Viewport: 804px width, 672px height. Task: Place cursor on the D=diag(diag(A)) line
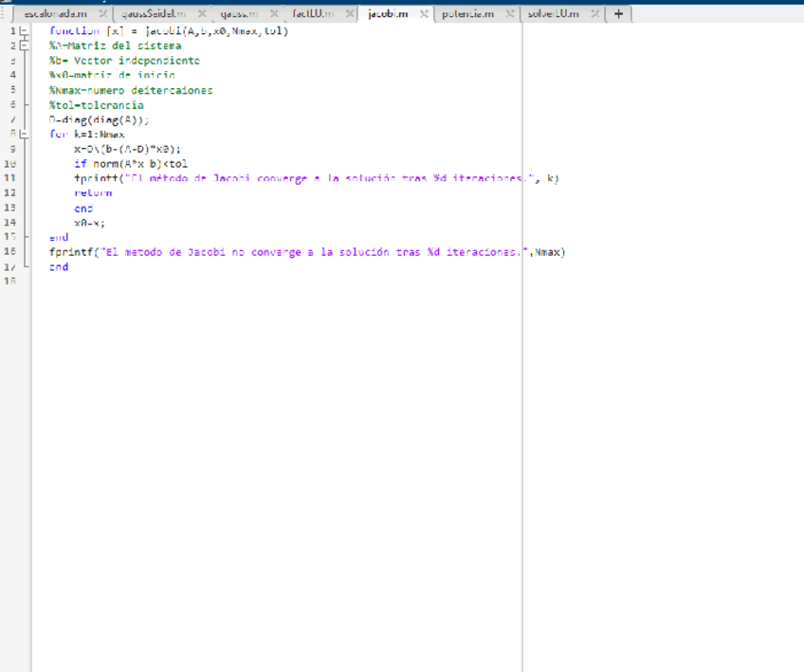100,120
